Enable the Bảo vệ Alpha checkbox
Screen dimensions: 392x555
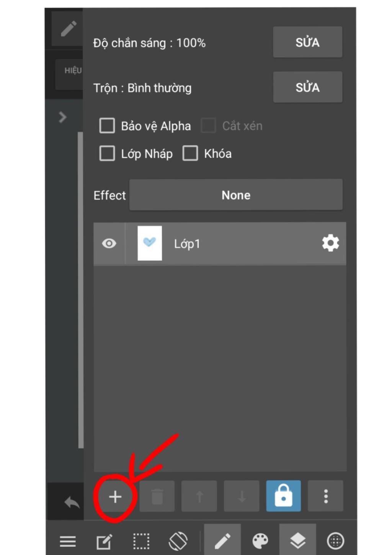tap(107, 125)
